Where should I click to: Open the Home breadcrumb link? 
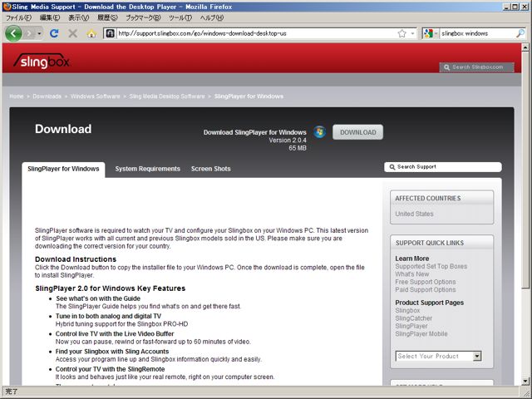17,96
